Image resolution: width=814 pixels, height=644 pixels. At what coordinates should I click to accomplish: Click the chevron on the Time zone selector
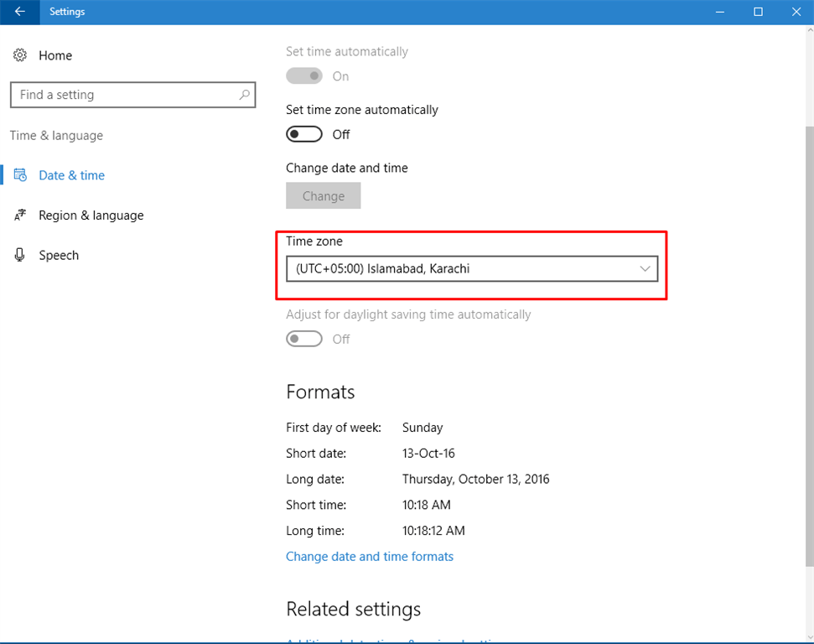645,268
